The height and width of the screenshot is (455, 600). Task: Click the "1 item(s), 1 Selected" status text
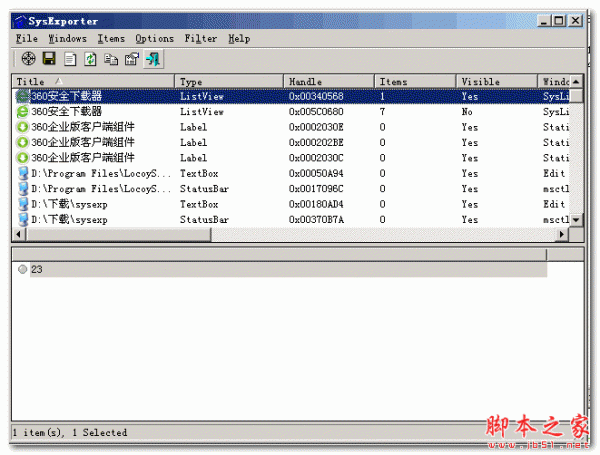coord(70,433)
